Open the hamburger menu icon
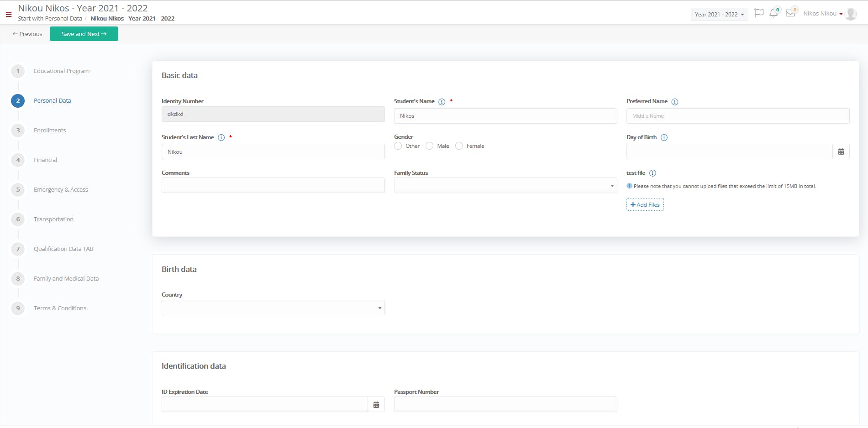Image resolution: width=868 pixels, height=428 pixels. [8, 15]
